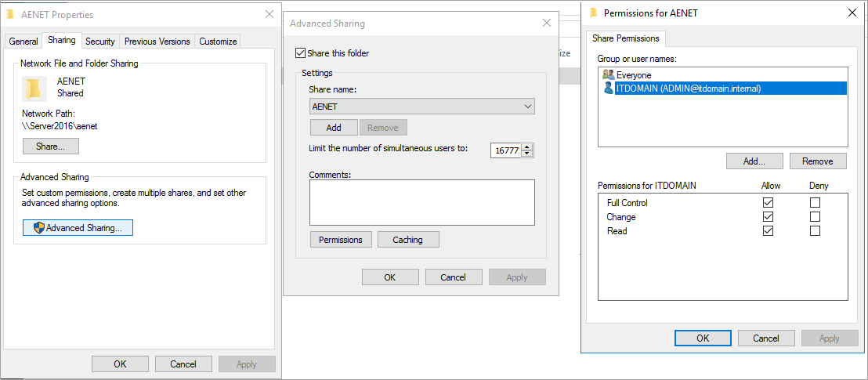Click folder icon in Permissions window title bar
This screenshot has height=380, width=868.
click(593, 13)
